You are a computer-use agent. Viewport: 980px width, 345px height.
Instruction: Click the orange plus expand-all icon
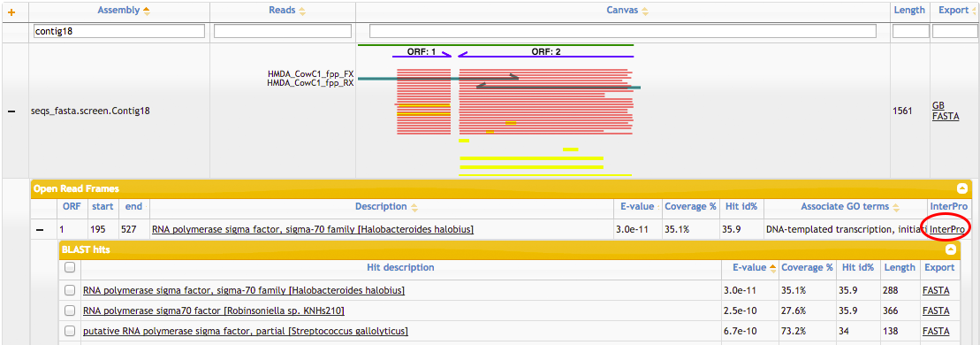click(x=11, y=11)
